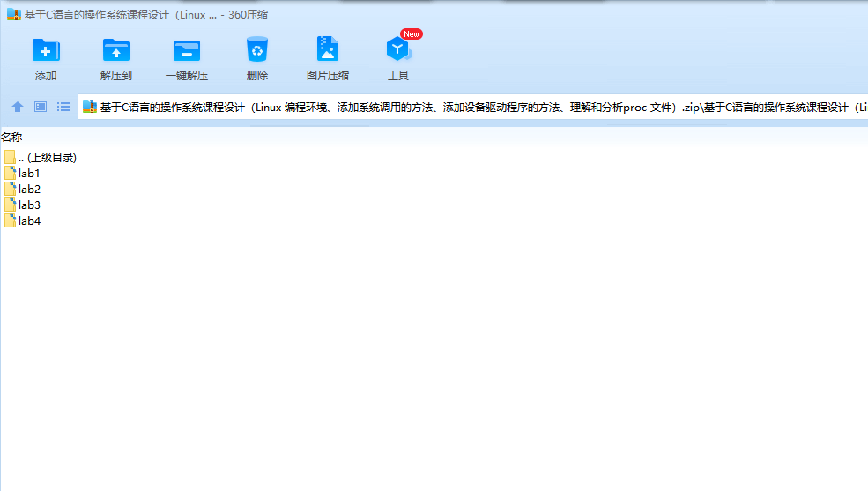Click the lab2 folder icon
The image size is (868, 491).
(x=10, y=190)
